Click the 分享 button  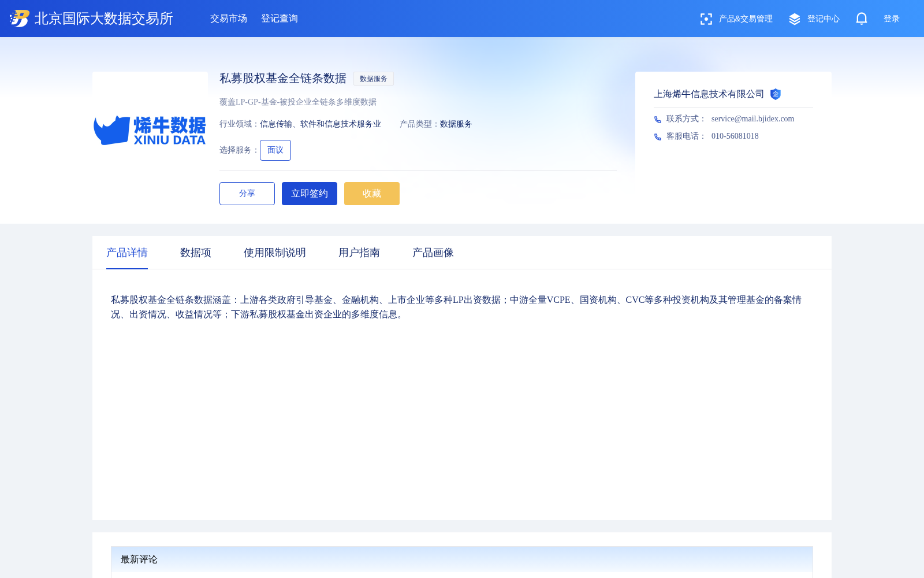point(247,194)
